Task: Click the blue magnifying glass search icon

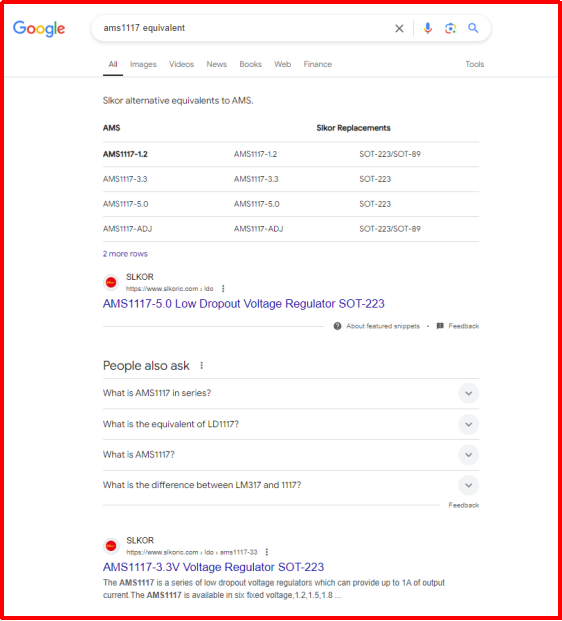Action: 473,28
